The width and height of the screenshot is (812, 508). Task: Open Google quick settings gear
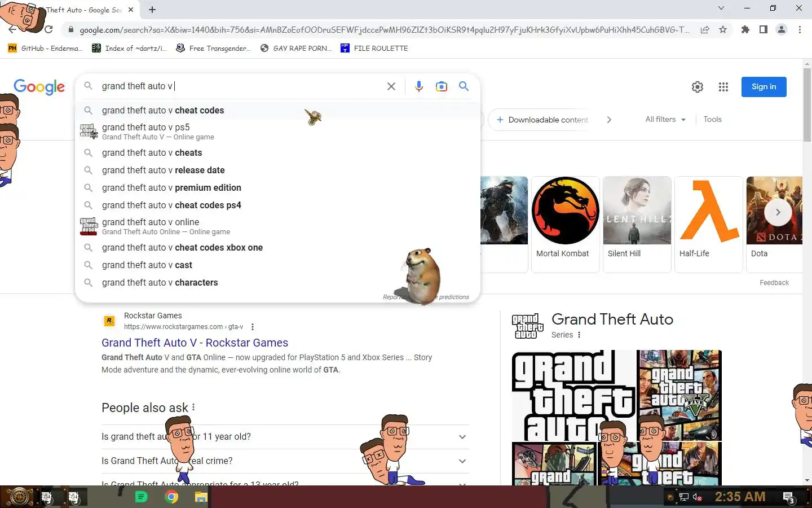click(698, 87)
